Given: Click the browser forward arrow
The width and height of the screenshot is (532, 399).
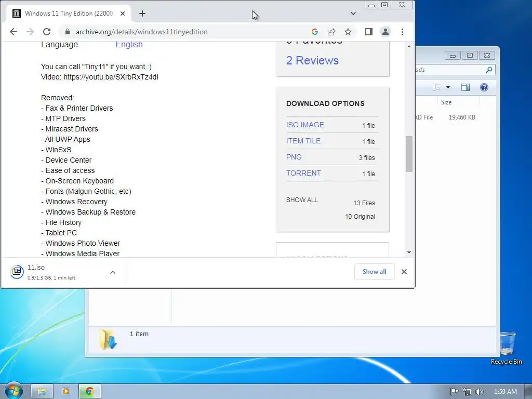Looking at the screenshot, I should coord(30,32).
